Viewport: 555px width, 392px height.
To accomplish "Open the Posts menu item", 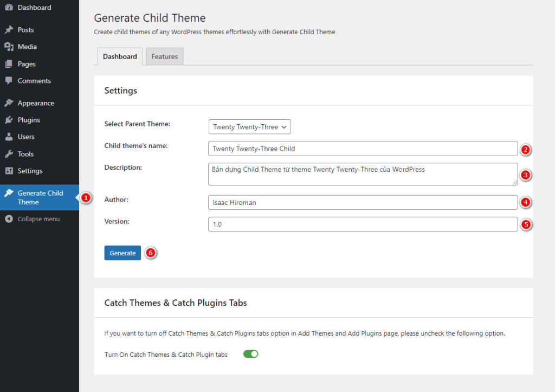I will pos(40,30).
